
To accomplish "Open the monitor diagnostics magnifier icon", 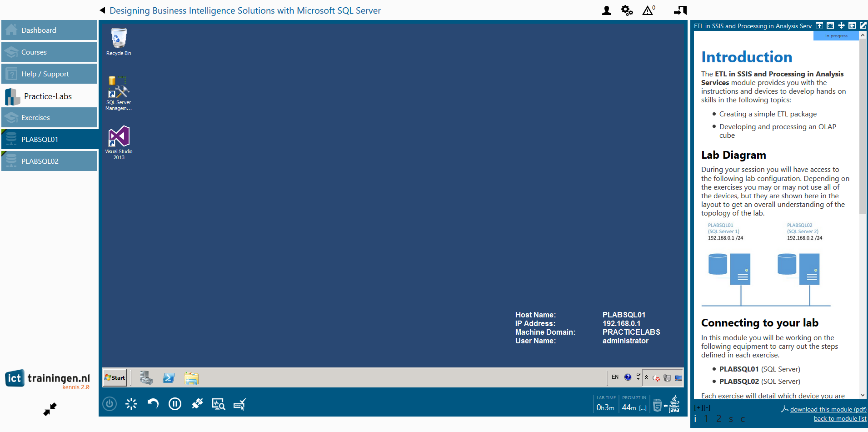I will (219, 404).
